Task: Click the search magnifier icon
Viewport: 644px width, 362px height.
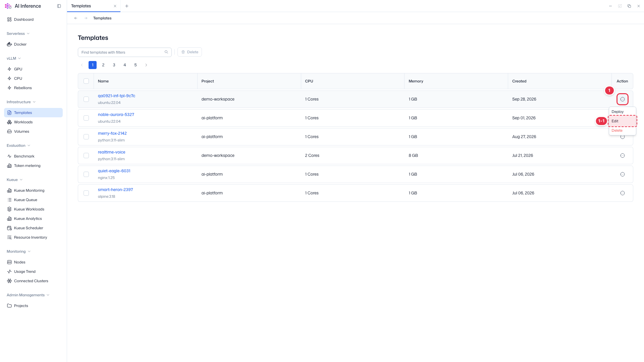Action: click(166, 52)
